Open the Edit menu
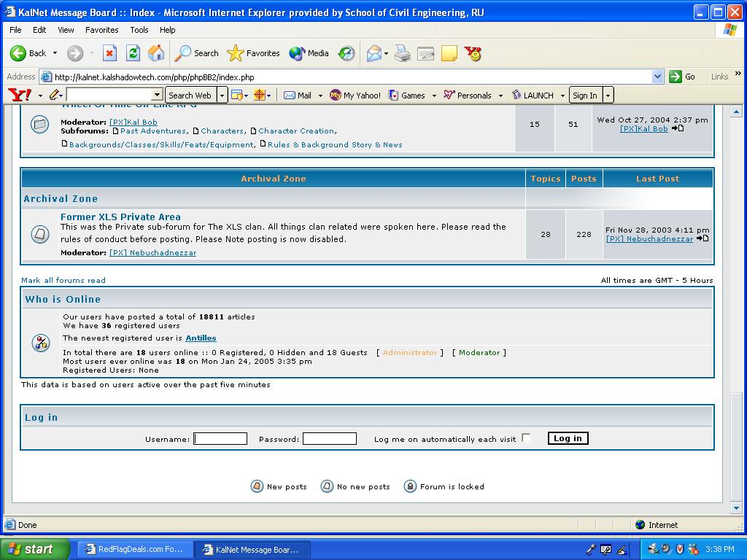Viewport: 747px width, 560px height. [x=39, y=29]
